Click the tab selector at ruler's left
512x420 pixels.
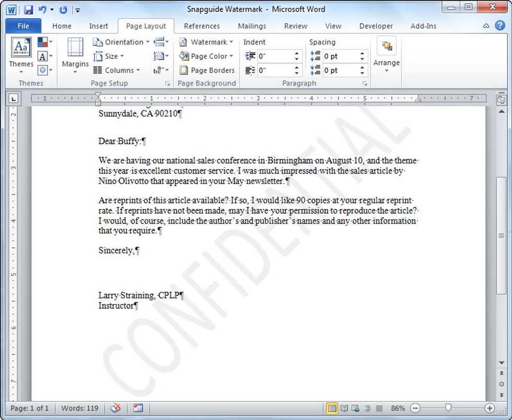pos(14,98)
